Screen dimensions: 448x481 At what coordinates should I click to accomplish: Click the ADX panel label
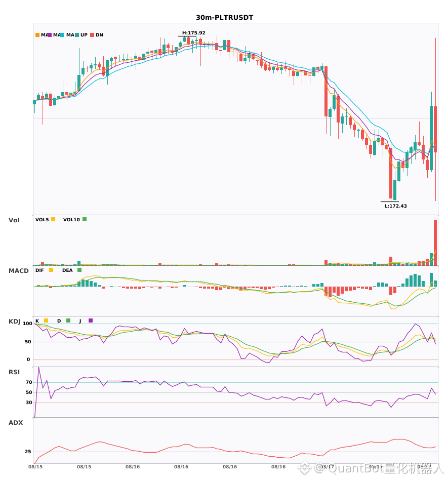16,423
